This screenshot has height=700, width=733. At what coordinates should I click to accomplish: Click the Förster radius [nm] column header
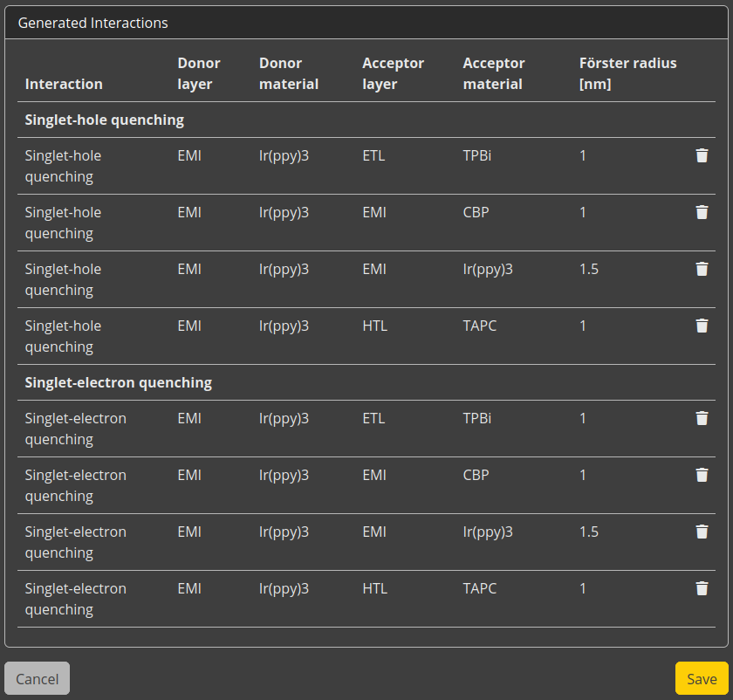[x=627, y=74]
